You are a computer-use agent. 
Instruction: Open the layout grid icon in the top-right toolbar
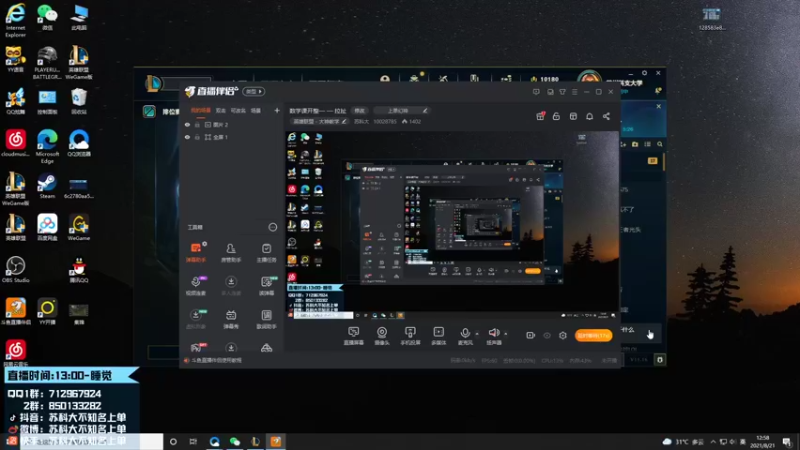(573, 116)
